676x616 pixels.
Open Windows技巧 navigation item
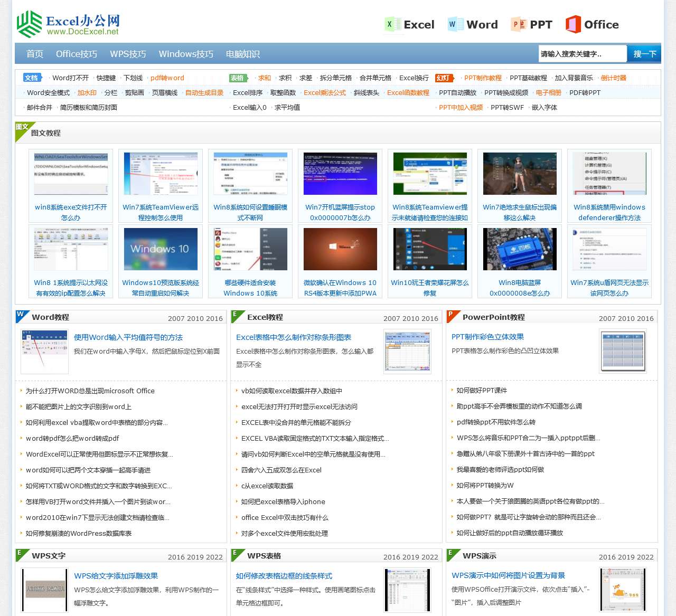[186, 54]
